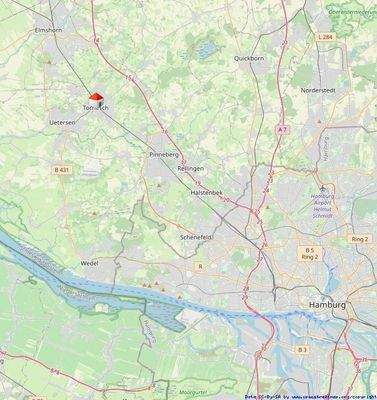Click the Ring 2 shield at right edge
The image size is (377, 400).
[x=360, y=239]
